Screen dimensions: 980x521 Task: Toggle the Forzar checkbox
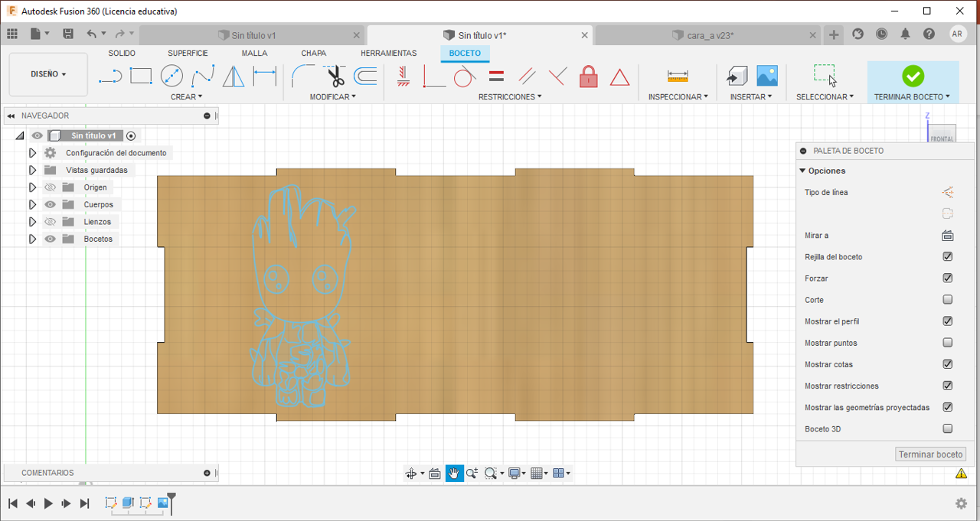pyautogui.click(x=948, y=278)
